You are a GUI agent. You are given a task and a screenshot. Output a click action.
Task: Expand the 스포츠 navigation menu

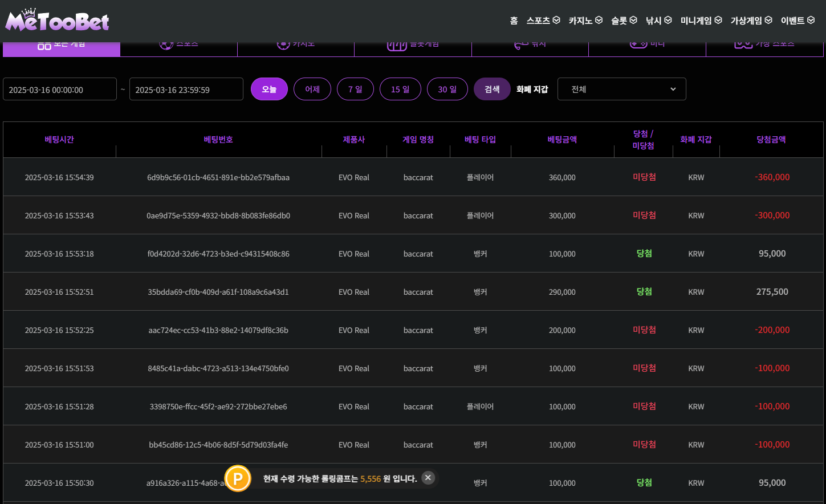pos(543,21)
